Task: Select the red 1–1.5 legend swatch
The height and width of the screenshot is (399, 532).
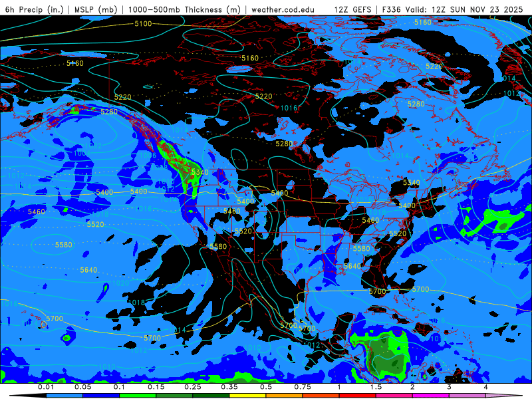Action: pos(358,396)
